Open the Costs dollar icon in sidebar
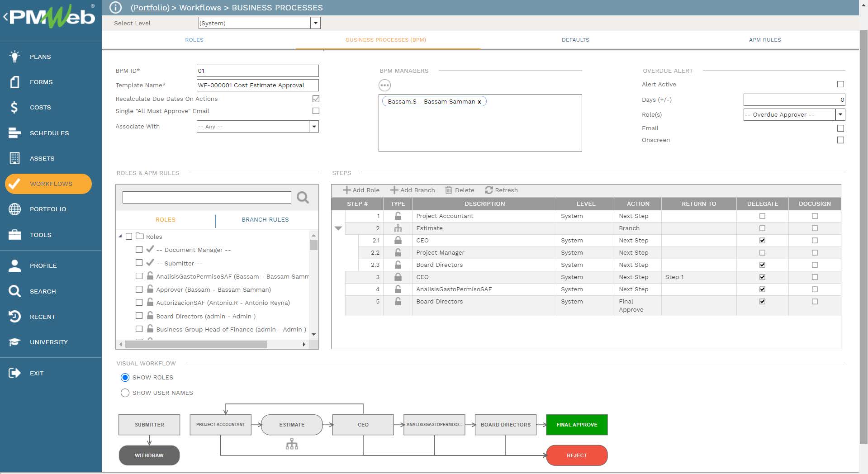 coord(14,107)
